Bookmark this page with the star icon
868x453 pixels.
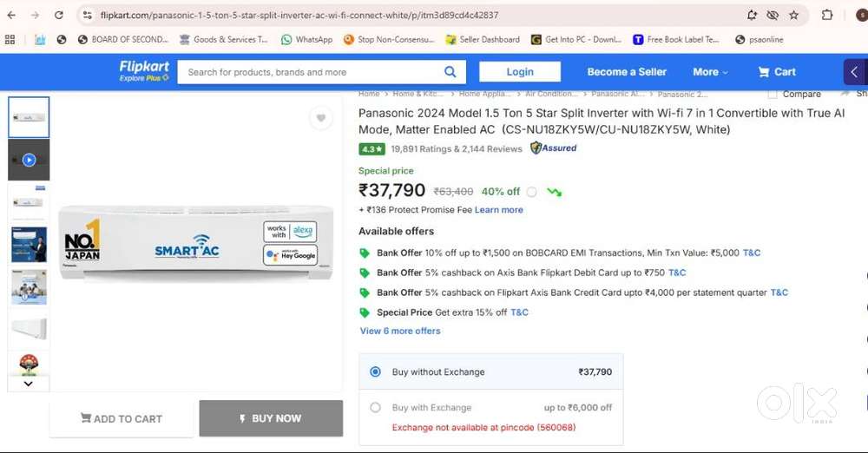point(793,15)
